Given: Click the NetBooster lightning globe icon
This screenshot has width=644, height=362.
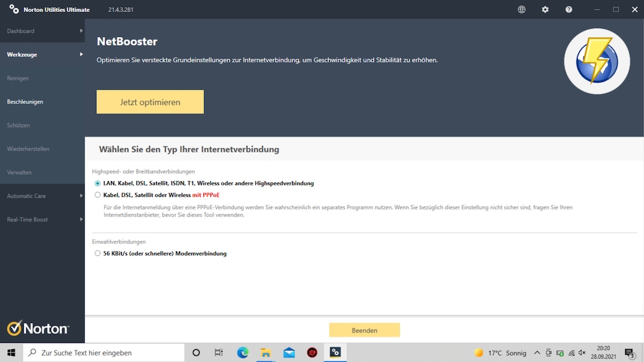Looking at the screenshot, I should (597, 61).
